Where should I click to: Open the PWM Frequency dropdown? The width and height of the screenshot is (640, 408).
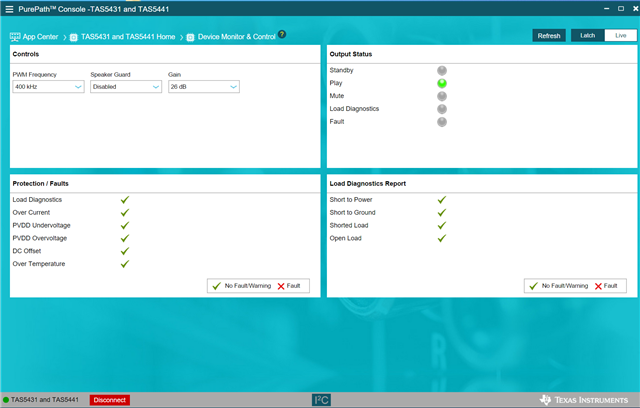coord(48,86)
